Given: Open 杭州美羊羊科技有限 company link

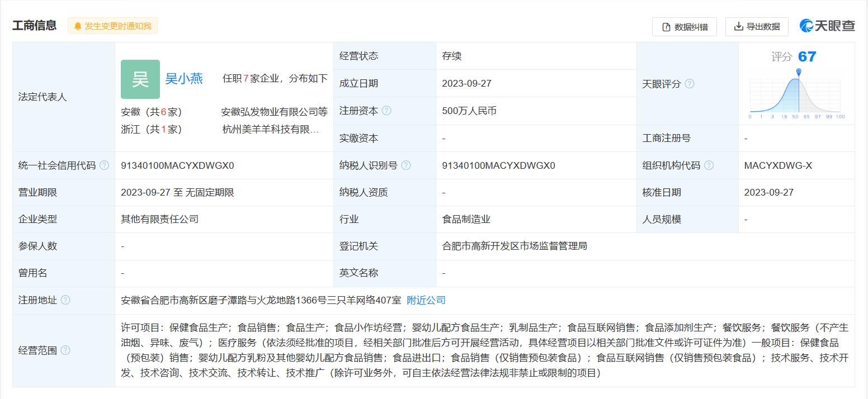Looking at the screenshot, I should click(x=271, y=129).
